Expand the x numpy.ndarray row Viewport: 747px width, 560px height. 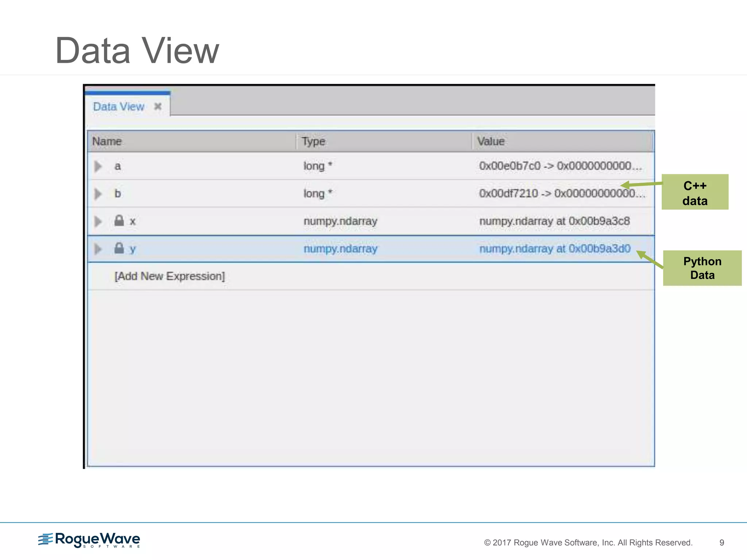coord(98,221)
